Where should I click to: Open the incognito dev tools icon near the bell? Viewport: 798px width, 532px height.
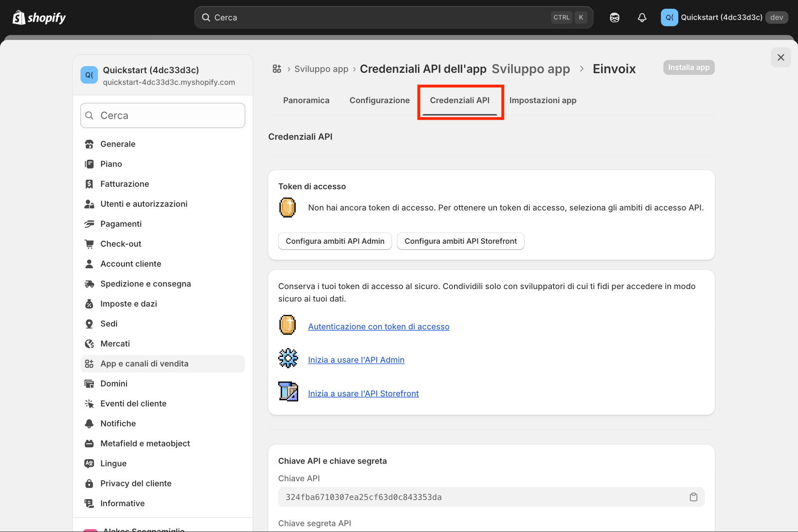614,17
